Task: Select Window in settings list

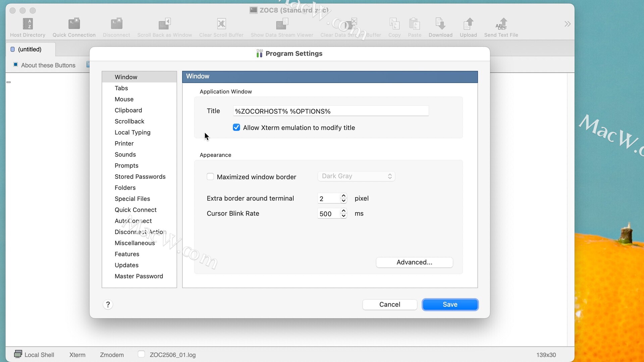Action: point(139,77)
